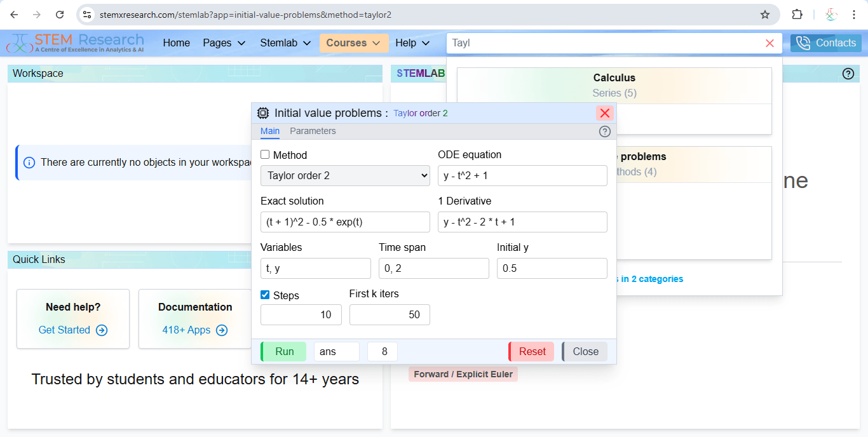Open the Taylor order 2 method dropdown
This screenshot has width=868, height=437.
(345, 175)
